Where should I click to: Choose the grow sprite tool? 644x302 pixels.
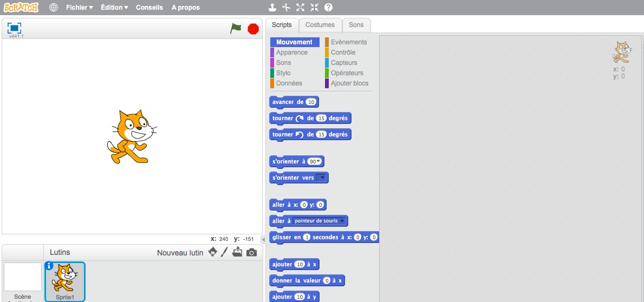point(301,8)
